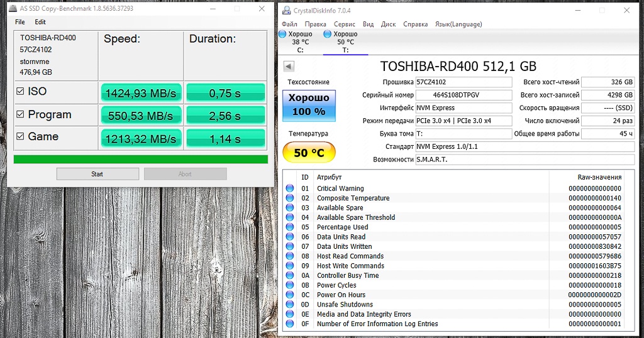Uncheck the Game test checkbox
Image resolution: width=644 pixels, height=338 pixels.
(x=20, y=136)
